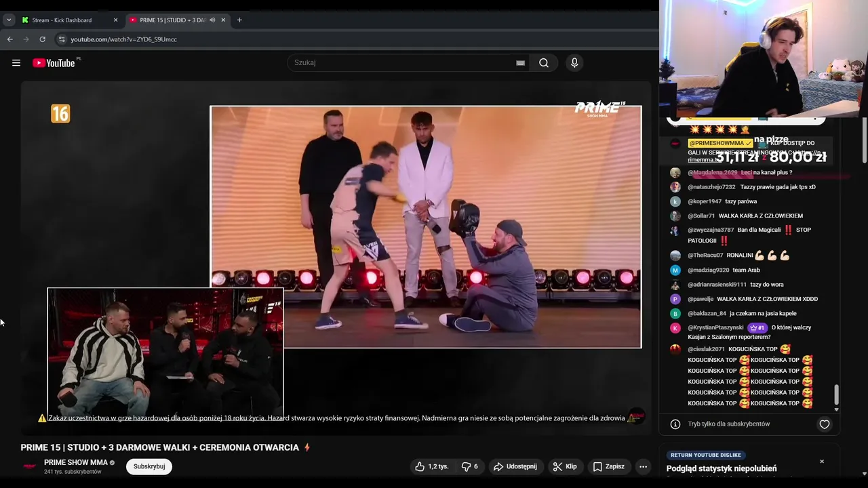Open the PRIME SHOW MMA channel name

pos(76,462)
